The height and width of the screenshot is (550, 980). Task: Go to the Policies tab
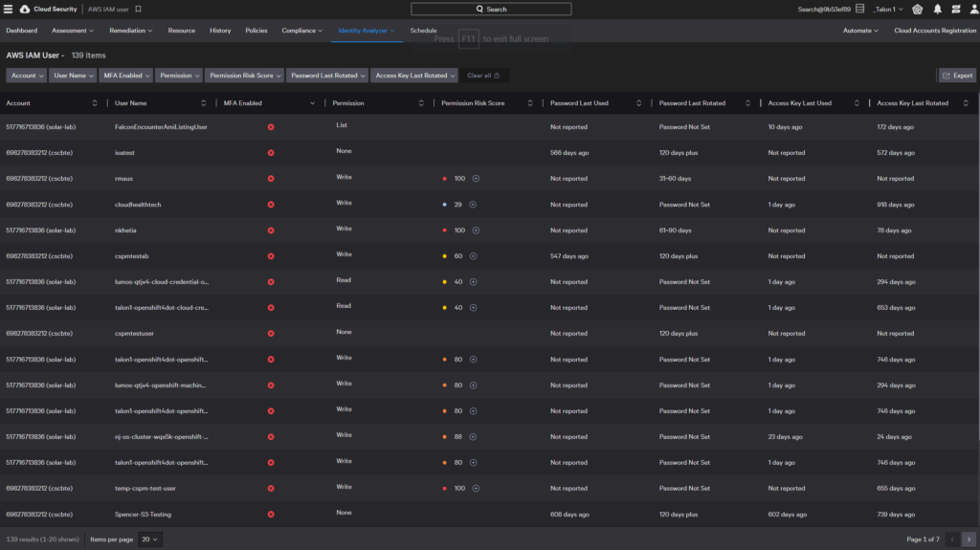click(256, 31)
